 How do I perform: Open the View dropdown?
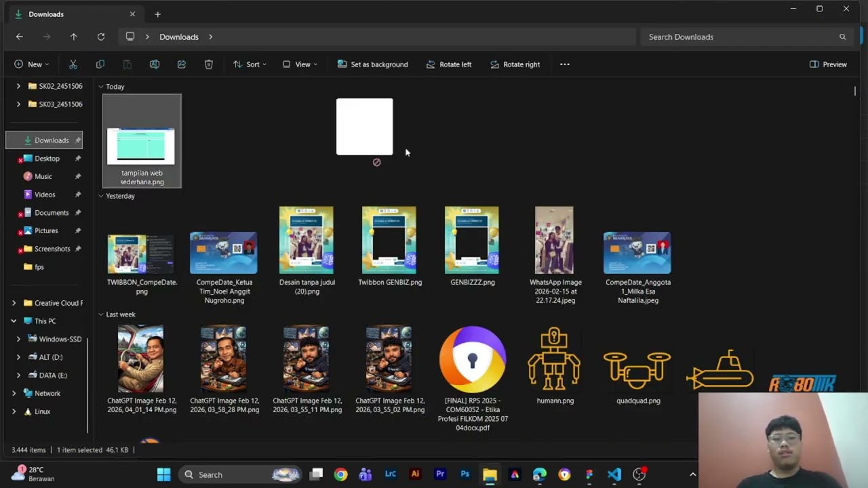pyautogui.click(x=300, y=64)
